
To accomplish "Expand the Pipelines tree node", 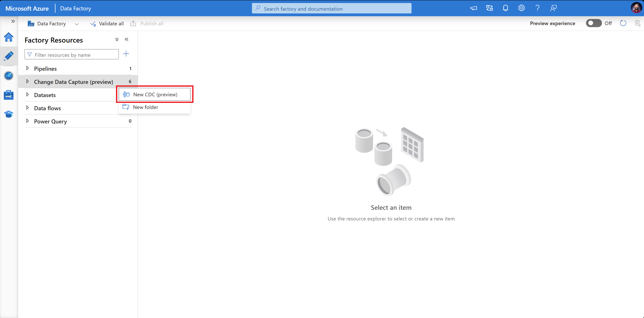I will click(x=28, y=68).
